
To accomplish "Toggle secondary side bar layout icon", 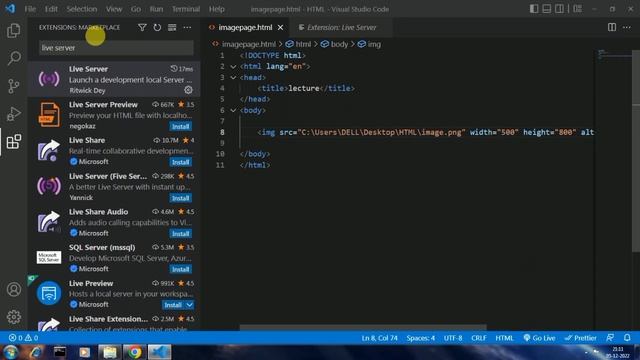I will (559, 9).
